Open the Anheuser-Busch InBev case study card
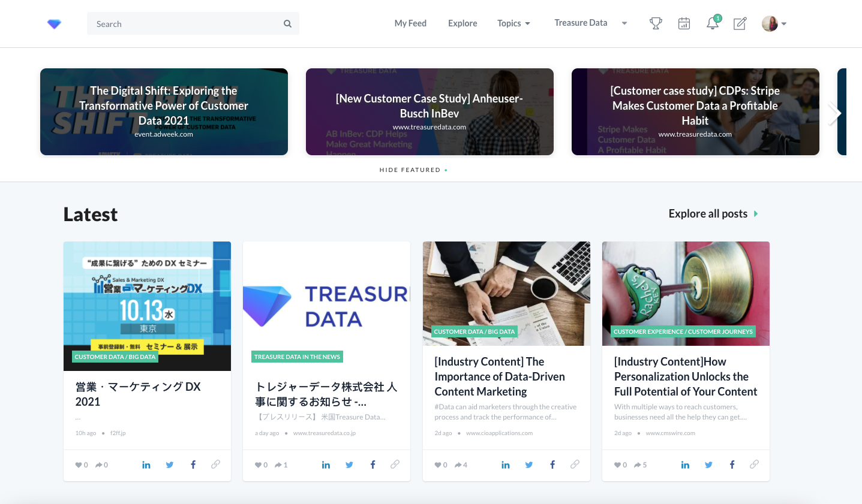Image resolution: width=862 pixels, height=504 pixels. (x=430, y=111)
